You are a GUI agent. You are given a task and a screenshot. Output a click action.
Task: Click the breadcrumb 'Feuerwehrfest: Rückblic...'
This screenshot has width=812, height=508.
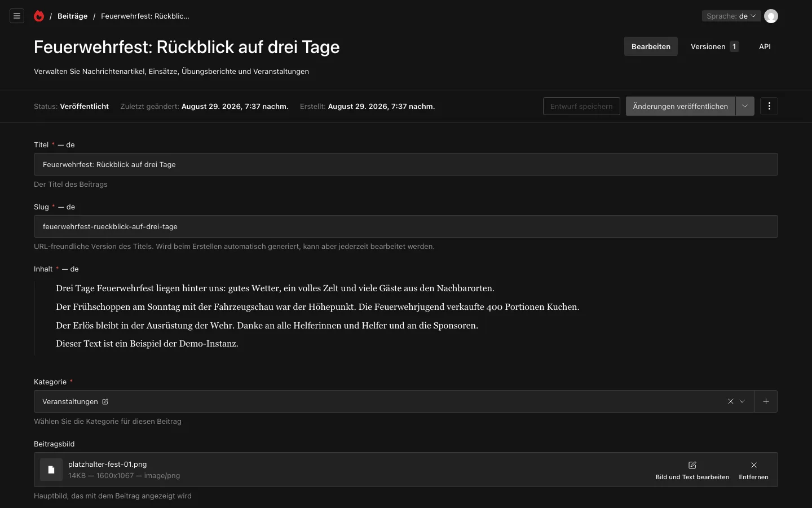point(145,16)
